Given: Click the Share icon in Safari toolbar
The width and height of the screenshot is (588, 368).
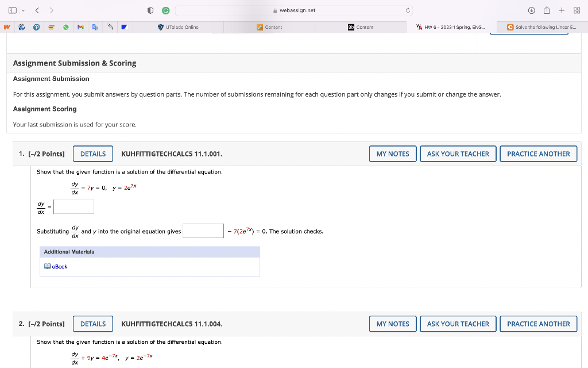Looking at the screenshot, I should click(x=547, y=10).
